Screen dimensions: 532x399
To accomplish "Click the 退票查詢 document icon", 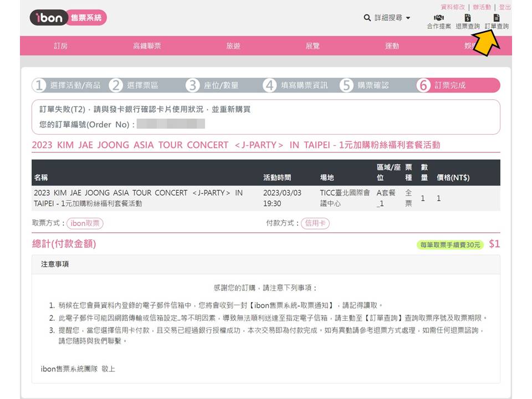I will (x=468, y=18).
